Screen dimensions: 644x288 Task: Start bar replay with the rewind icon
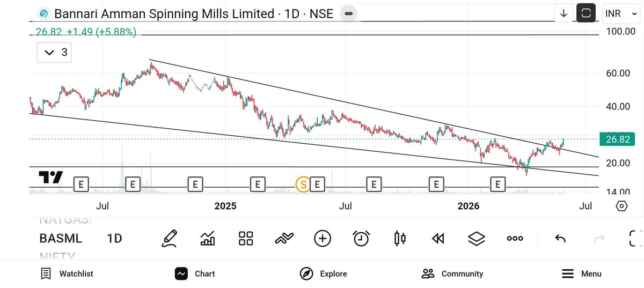[x=438, y=239]
